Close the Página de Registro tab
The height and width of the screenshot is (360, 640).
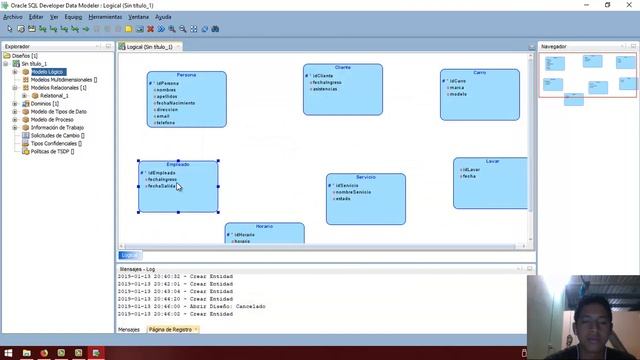point(196,329)
